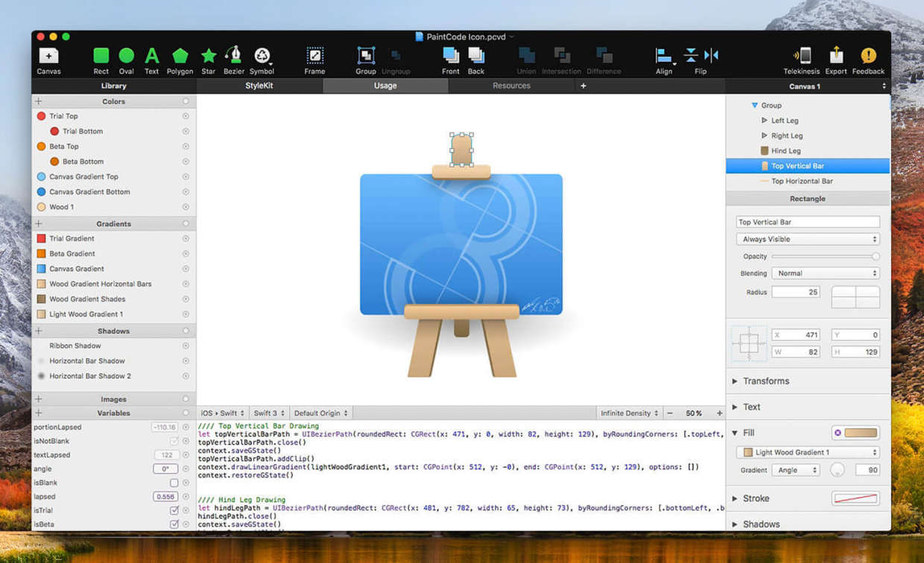Open Light Wood Gradient 1 fill dropdown

pyautogui.click(x=808, y=452)
